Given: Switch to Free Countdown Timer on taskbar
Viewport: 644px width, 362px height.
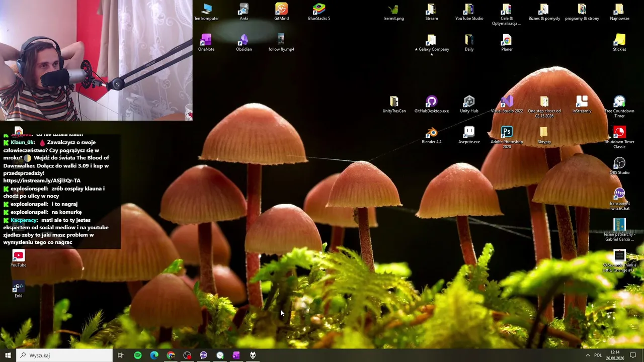Looking at the screenshot, I should click(220, 355).
